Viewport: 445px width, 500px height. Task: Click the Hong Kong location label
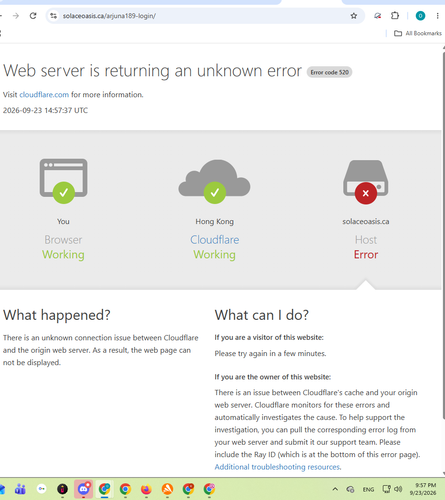214,222
